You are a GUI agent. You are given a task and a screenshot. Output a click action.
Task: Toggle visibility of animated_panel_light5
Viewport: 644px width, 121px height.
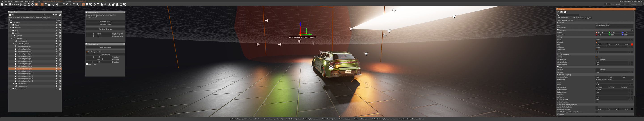point(57,69)
